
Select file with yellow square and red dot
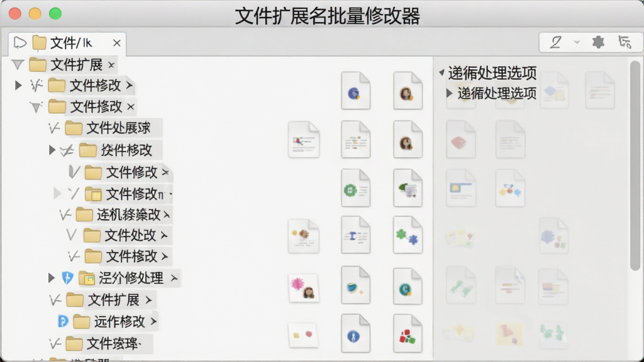point(304,334)
